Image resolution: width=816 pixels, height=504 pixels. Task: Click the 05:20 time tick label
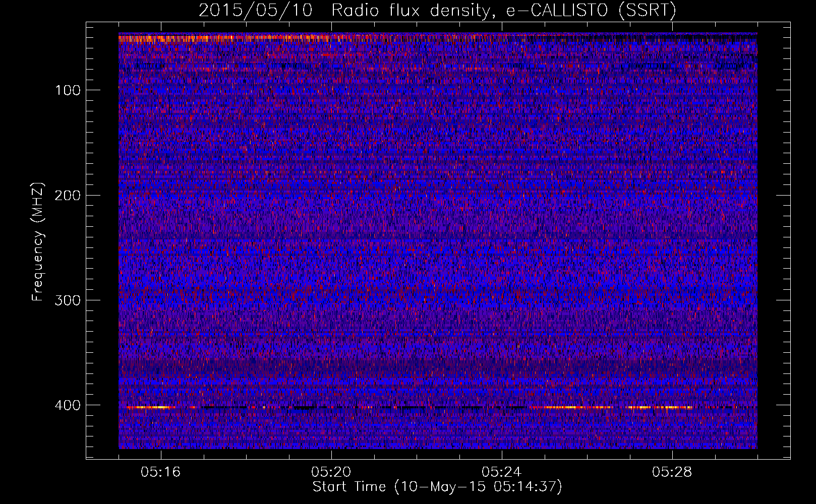(331, 472)
